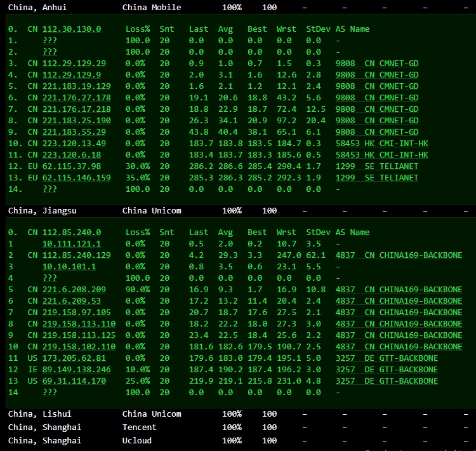Open US hop IP 69.31.114.170
The width and height of the screenshot is (476, 451).
pyautogui.click(x=74, y=381)
